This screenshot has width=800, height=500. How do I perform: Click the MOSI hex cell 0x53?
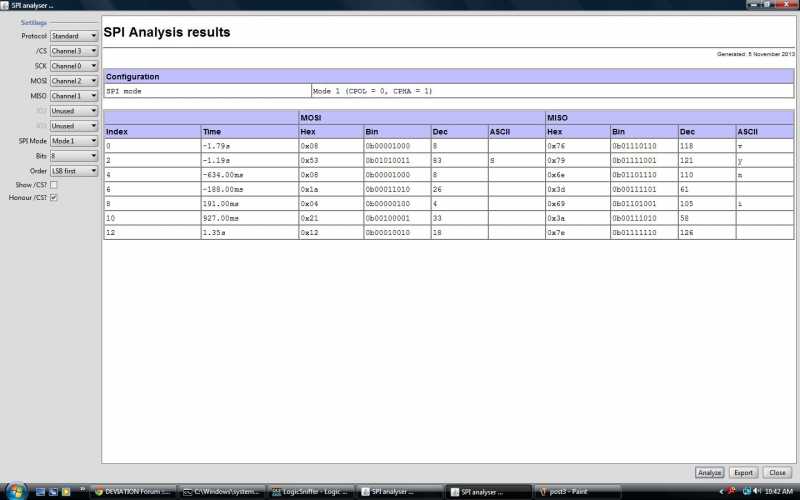point(331,160)
